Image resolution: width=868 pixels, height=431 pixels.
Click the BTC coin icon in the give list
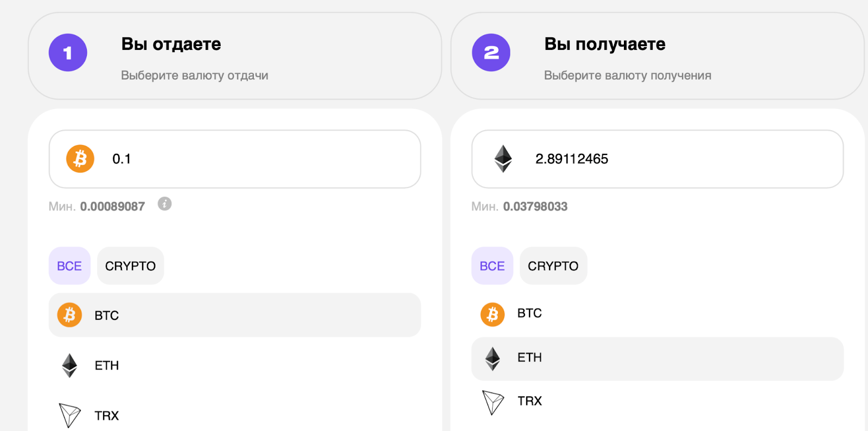pyautogui.click(x=69, y=315)
